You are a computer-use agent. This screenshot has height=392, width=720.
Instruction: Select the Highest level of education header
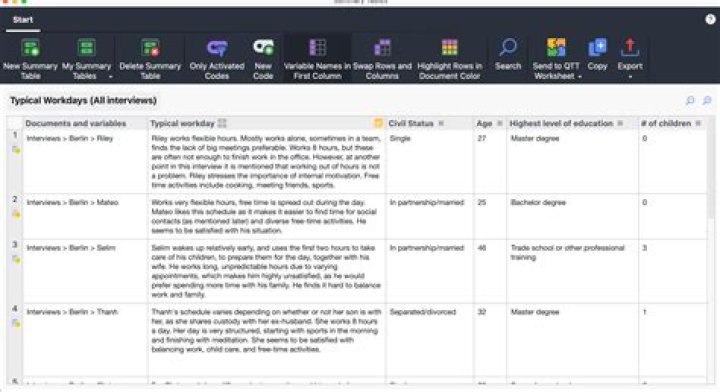click(x=572, y=123)
